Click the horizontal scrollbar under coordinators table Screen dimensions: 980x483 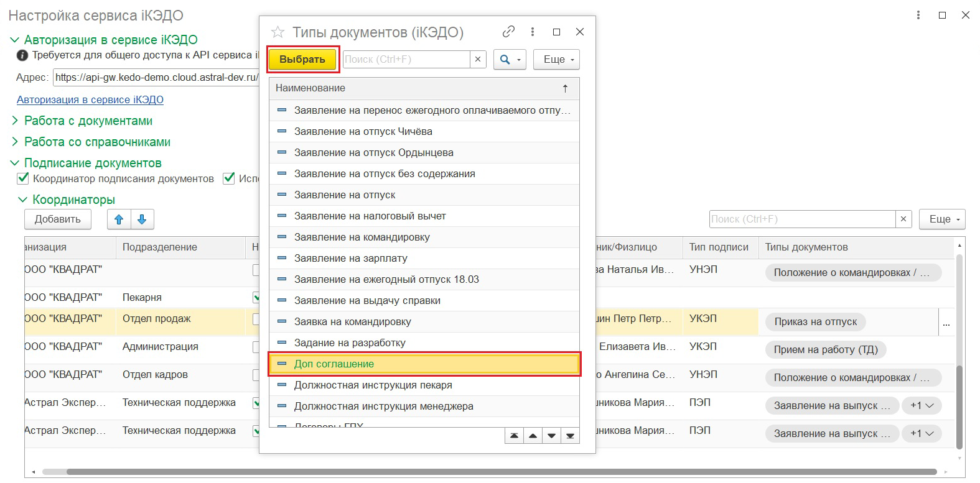[498, 472]
